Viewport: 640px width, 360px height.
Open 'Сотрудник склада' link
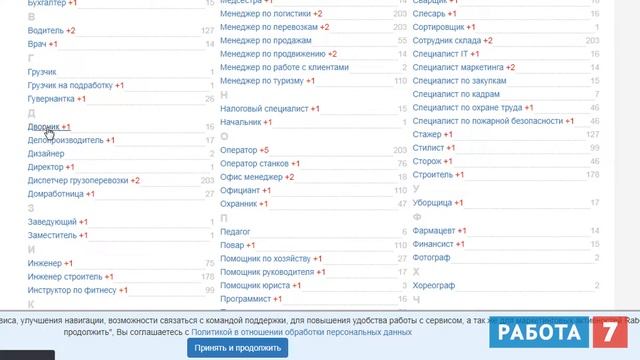447,40
